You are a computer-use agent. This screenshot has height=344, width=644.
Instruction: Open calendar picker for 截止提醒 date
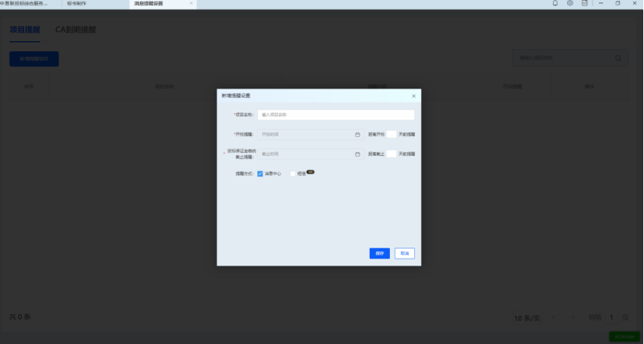point(357,154)
